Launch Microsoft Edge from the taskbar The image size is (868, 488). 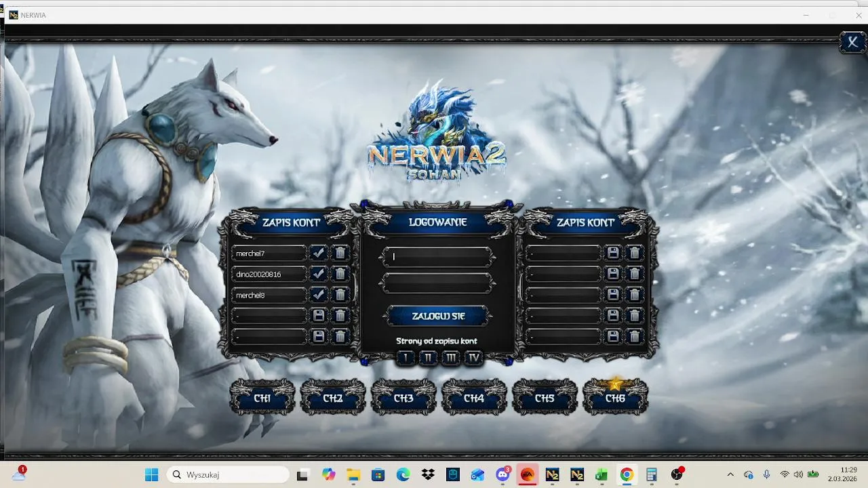[x=403, y=474]
